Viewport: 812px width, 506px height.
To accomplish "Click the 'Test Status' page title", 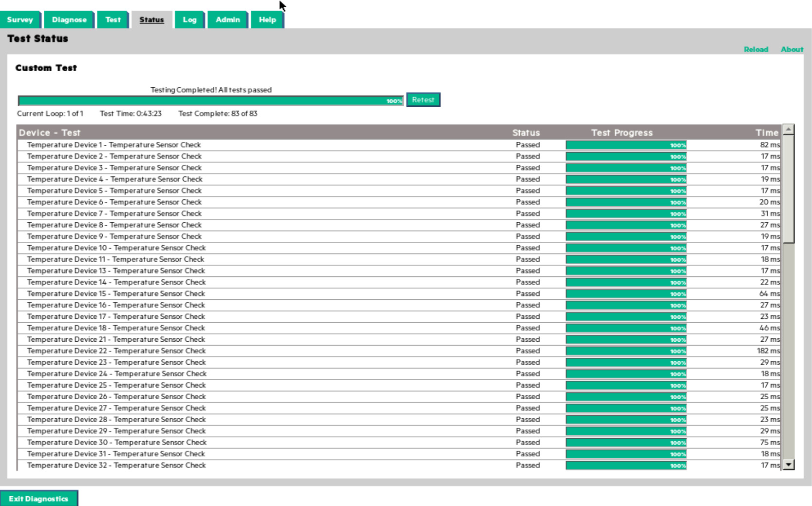I will [x=38, y=39].
